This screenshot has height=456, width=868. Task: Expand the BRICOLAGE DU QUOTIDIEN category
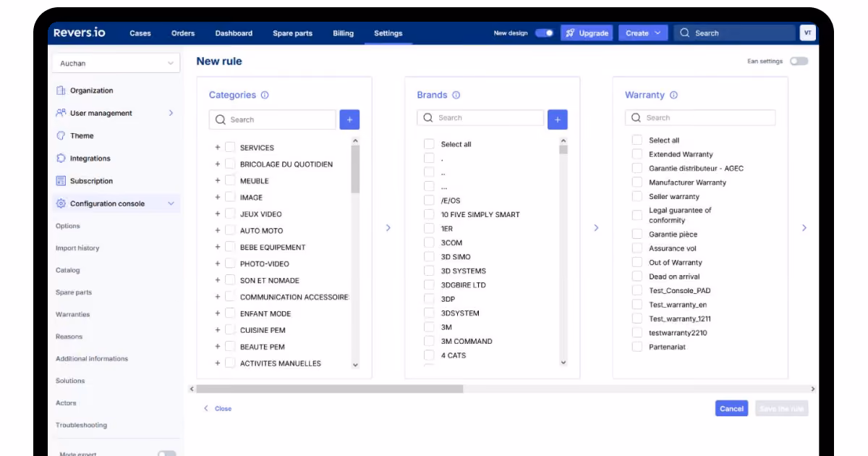[217, 164]
